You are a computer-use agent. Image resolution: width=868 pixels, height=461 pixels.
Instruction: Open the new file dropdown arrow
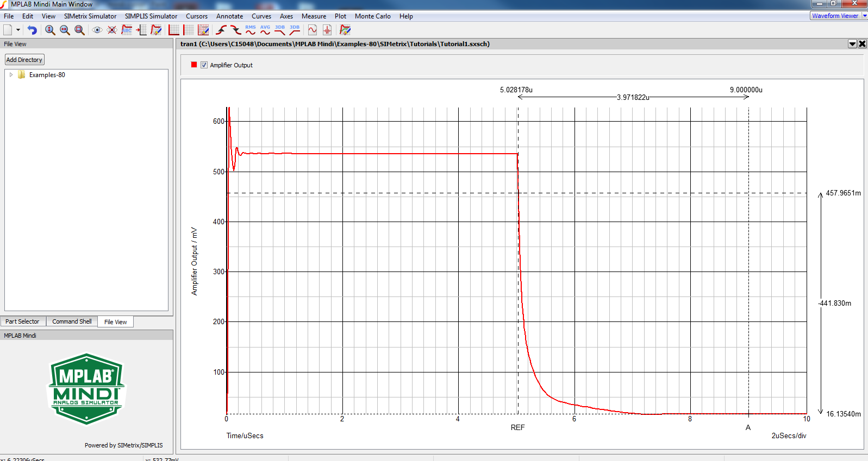pyautogui.click(x=18, y=30)
